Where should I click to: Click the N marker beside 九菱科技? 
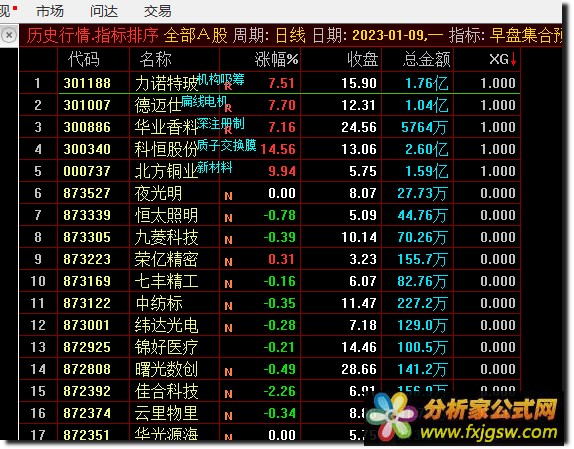(x=228, y=240)
